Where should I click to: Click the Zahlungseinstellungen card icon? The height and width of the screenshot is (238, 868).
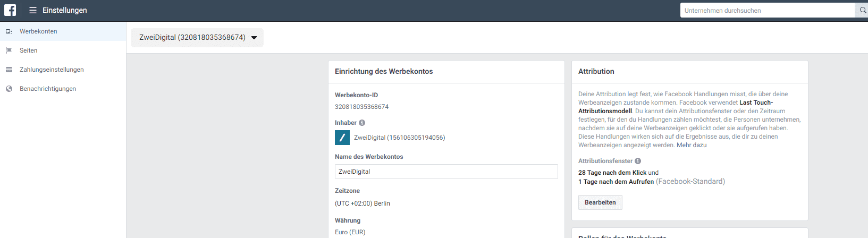point(9,70)
